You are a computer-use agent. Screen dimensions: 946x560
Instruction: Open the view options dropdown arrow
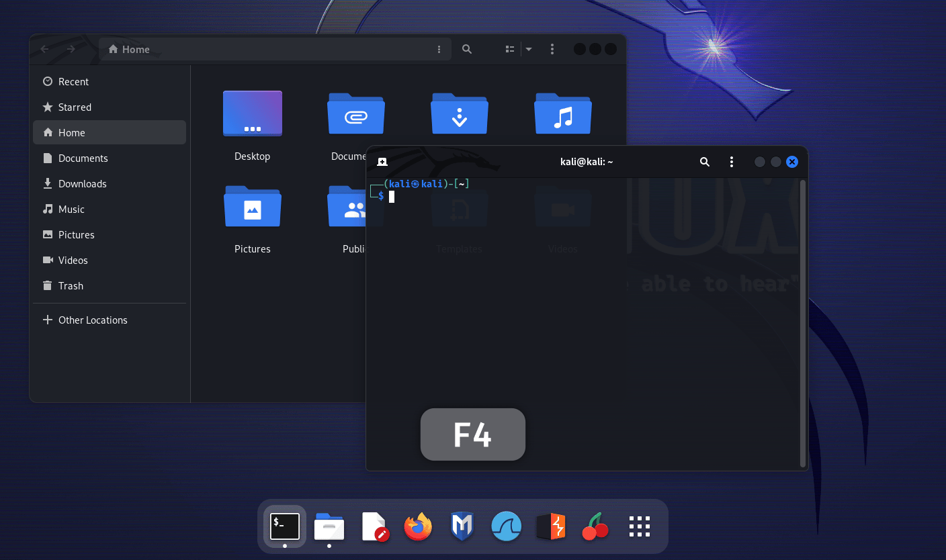coord(528,48)
